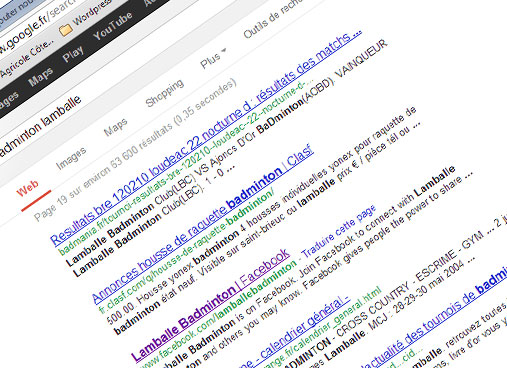Open the Lamballe Badminton | Facebook result
Screen dimensions: 507x368
click(x=210, y=306)
